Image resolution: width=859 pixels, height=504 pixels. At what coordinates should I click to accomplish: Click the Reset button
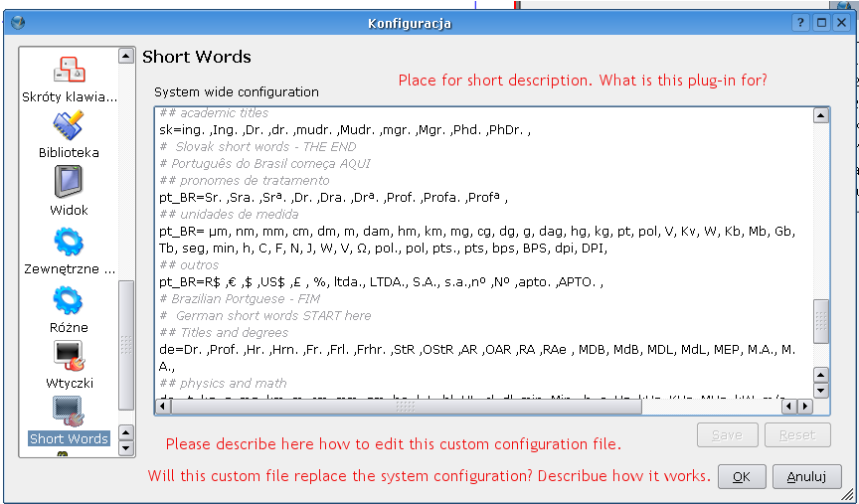796,434
